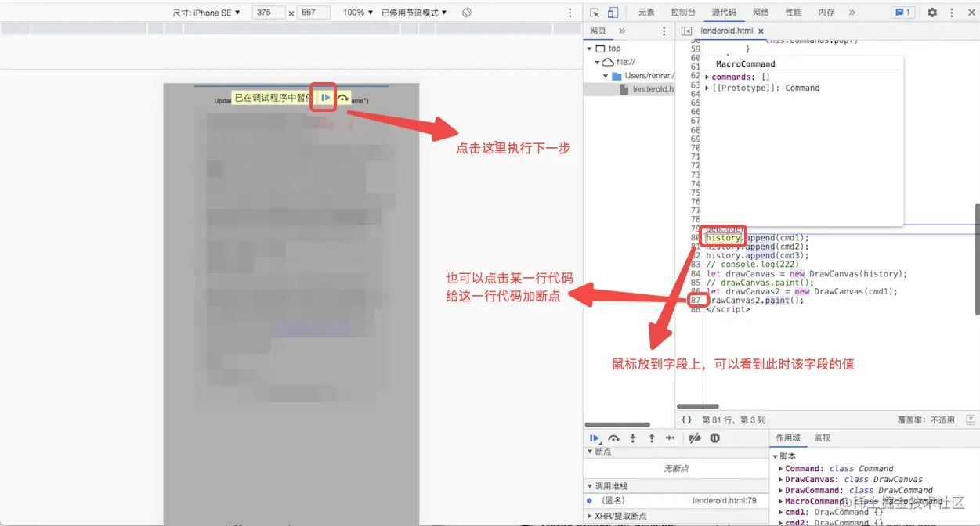Viewport: 980px width, 526px height.
Task: Switch to the 元素 panel tab
Action: (646, 13)
